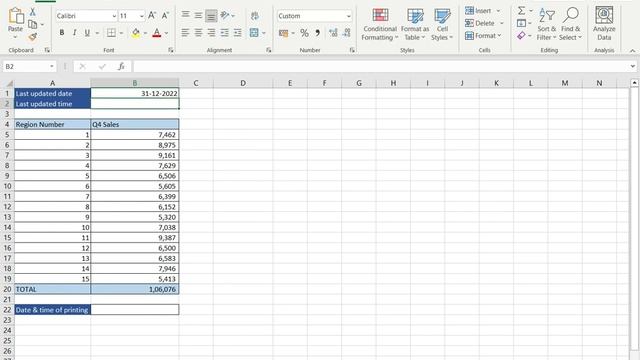Click Analyze Data button

point(604,24)
